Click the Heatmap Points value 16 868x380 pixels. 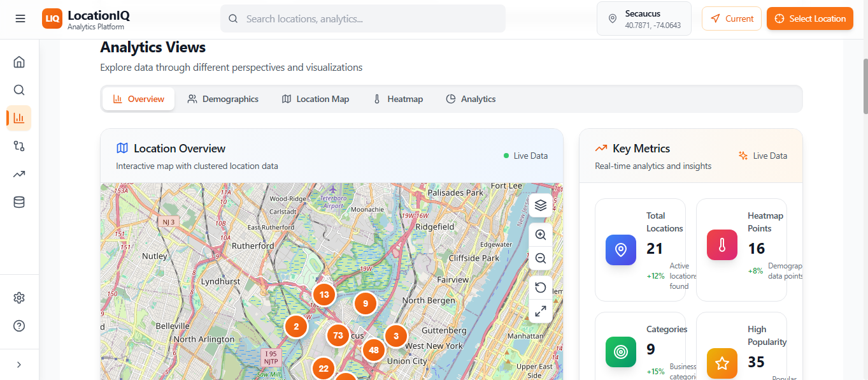coord(757,249)
